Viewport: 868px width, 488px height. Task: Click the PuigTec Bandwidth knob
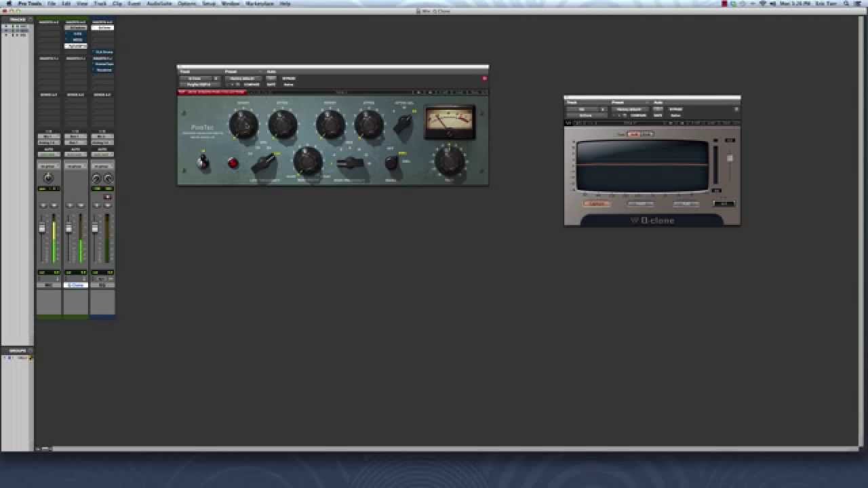point(307,161)
